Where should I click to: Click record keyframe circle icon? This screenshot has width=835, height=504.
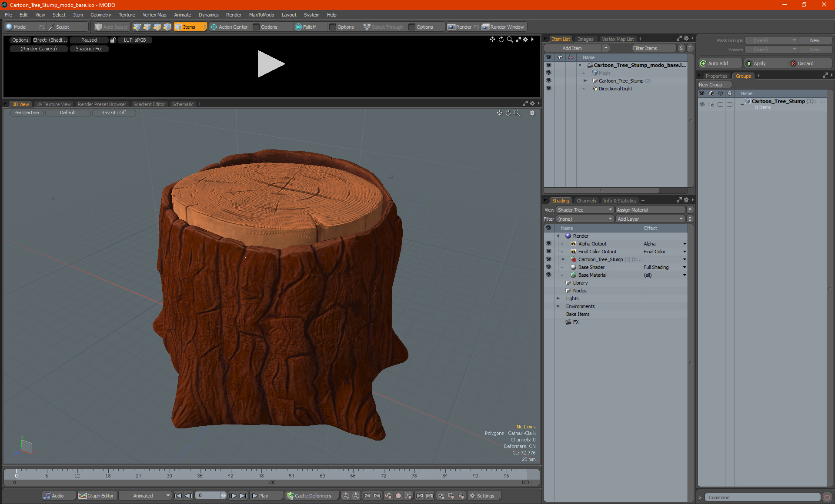[x=398, y=496]
